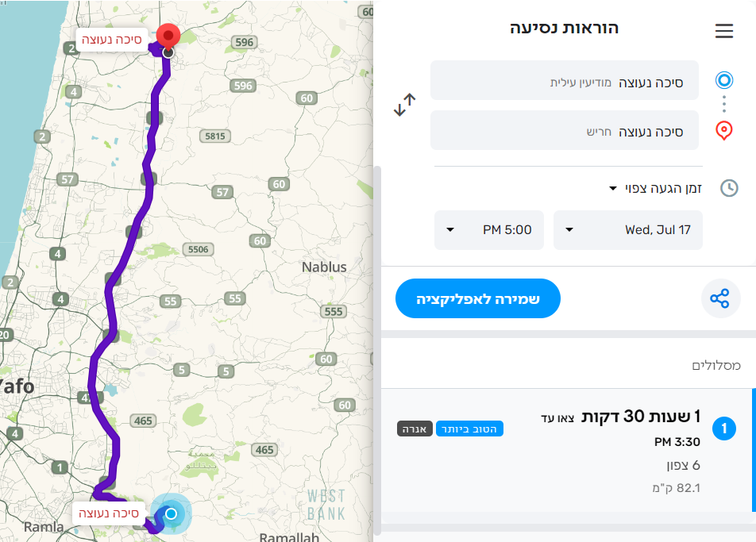Click the red destination pin icon in panel
756x542 pixels.
[x=723, y=131]
